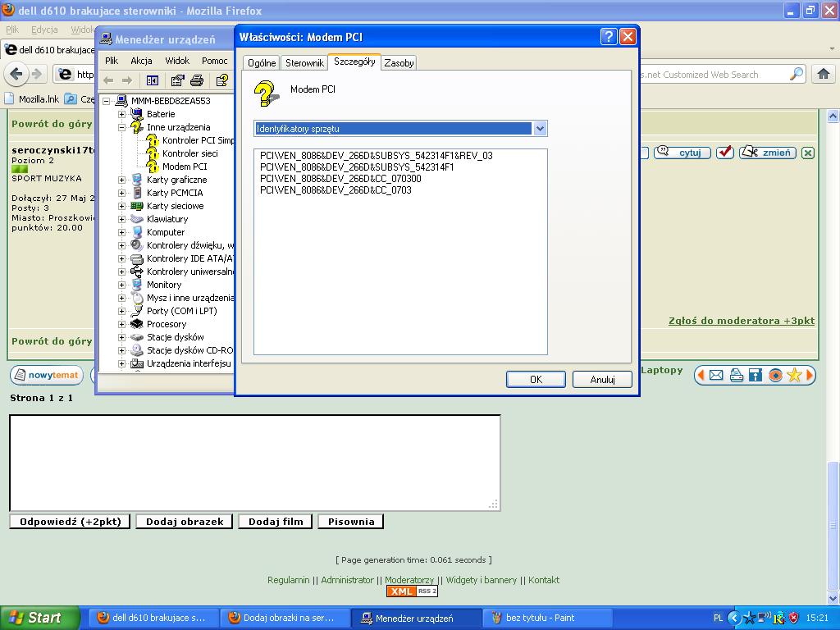Image resolution: width=840 pixels, height=630 pixels.
Task: Click the Device Manager forward arrow icon
Action: [x=127, y=80]
